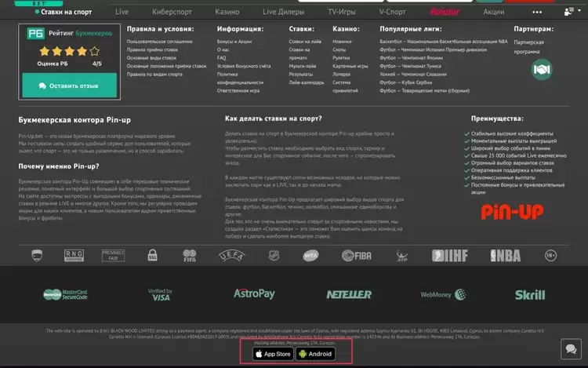The image size is (588, 368).
Task: Click the SSL padlock icon
Action: coord(152,255)
